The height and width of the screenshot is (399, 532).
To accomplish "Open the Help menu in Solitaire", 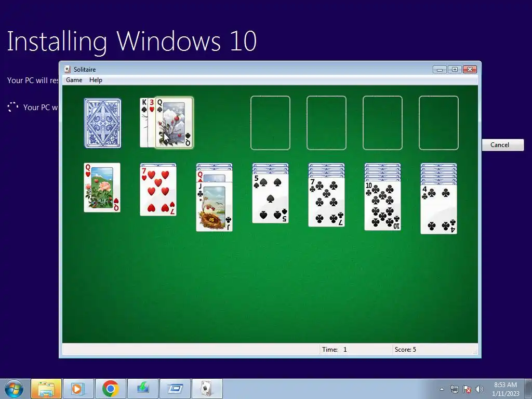I will pos(96,80).
